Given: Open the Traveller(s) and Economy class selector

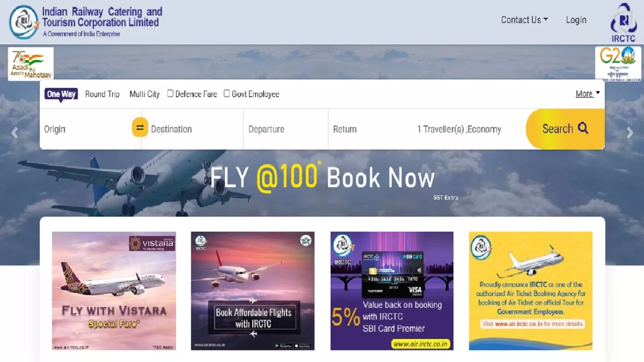Looking at the screenshot, I should coord(459,129).
